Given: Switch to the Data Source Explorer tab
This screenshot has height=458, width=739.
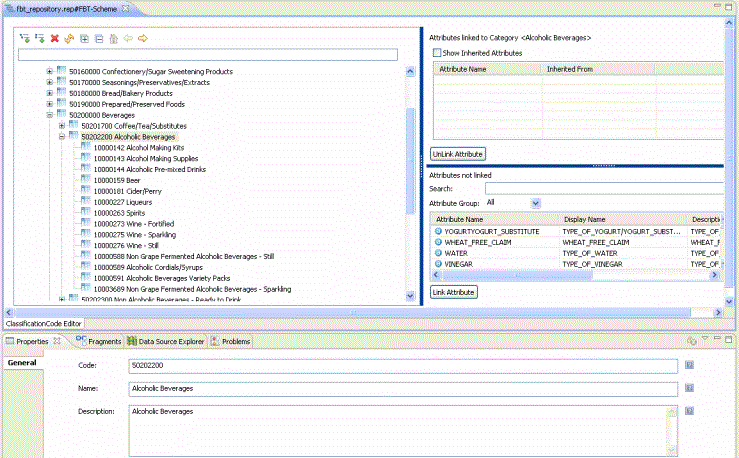Looking at the screenshot, I should pyautogui.click(x=166, y=341).
